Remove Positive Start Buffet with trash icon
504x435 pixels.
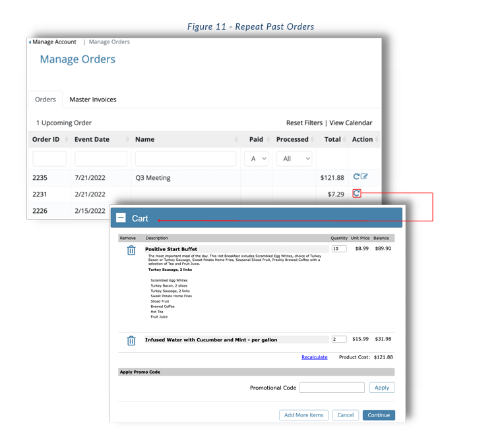131,250
